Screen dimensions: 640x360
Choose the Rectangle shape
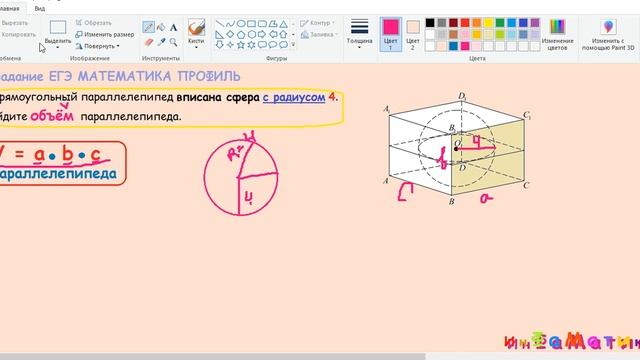click(x=251, y=24)
